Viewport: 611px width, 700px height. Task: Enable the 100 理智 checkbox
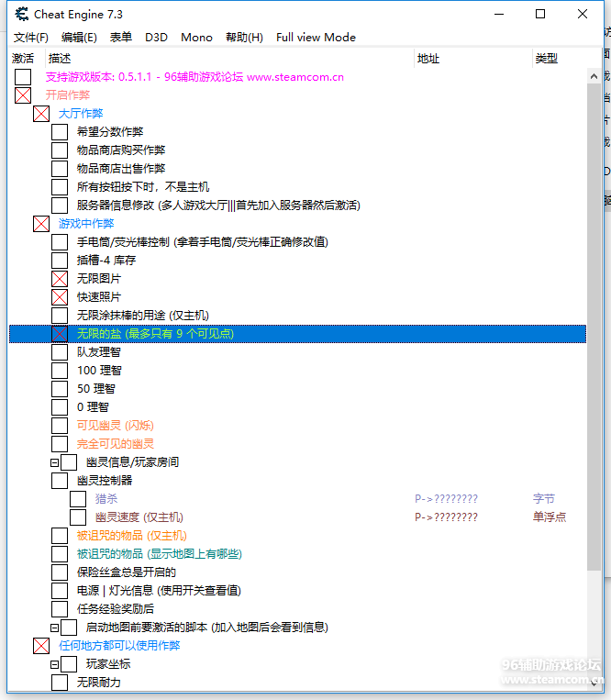(x=60, y=371)
